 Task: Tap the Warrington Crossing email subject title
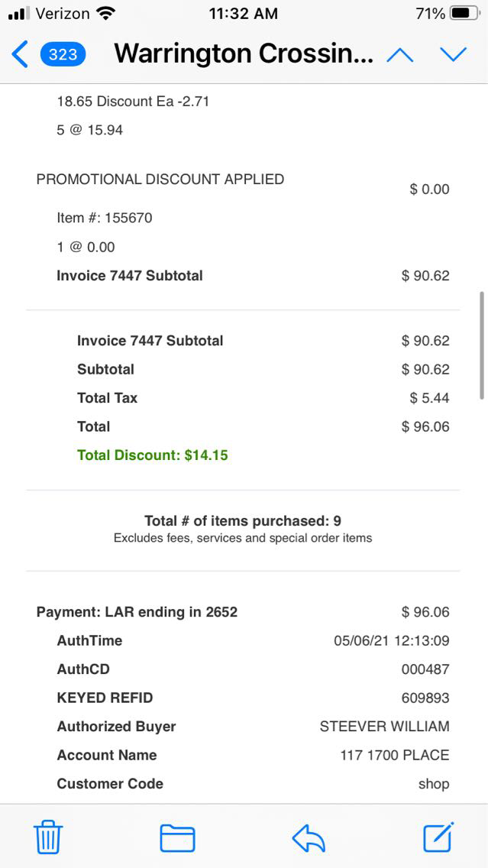244,54
